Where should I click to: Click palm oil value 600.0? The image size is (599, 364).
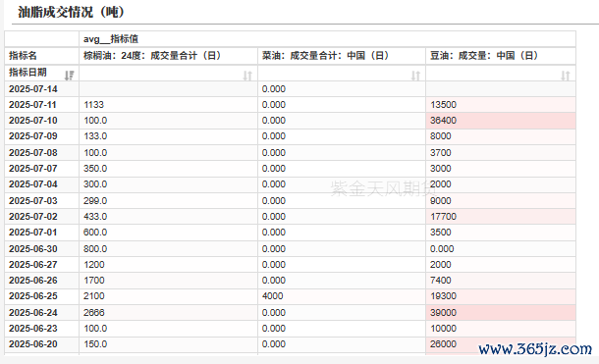click(95, 232)
